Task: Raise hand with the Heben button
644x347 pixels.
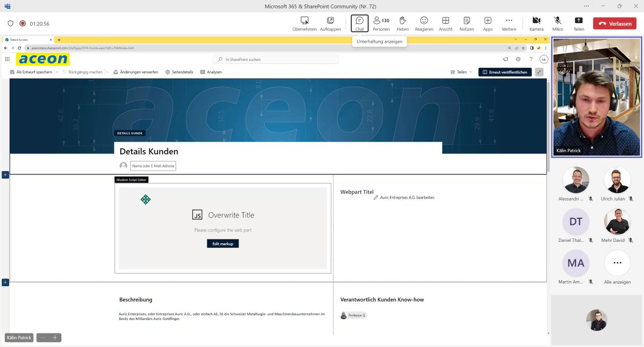Action: click(402, 23)
